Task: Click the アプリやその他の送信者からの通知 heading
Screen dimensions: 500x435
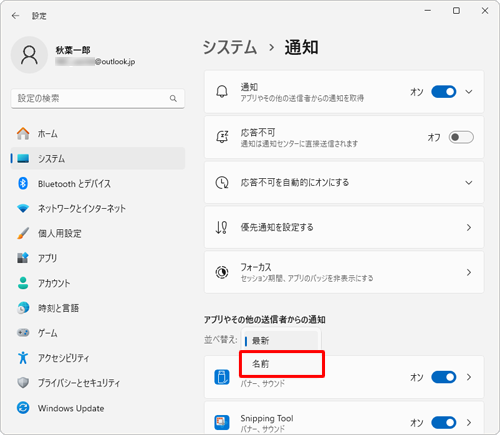Action: [265, 320]
